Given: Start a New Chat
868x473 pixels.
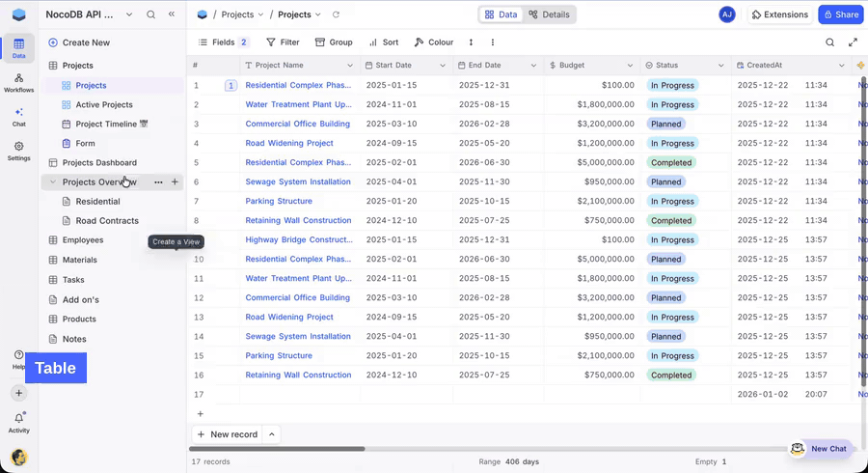Looking at the screenshot, I should pos(822,449).
